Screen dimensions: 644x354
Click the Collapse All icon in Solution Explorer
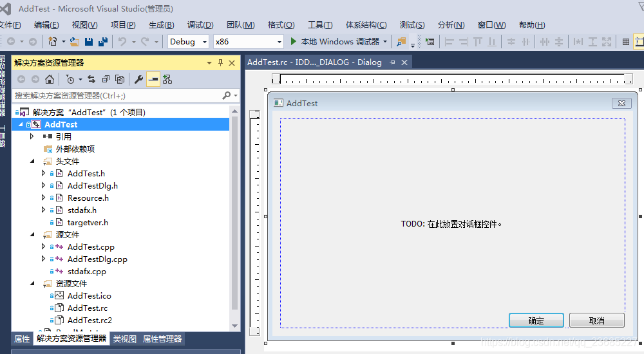[x=106, y=79]
